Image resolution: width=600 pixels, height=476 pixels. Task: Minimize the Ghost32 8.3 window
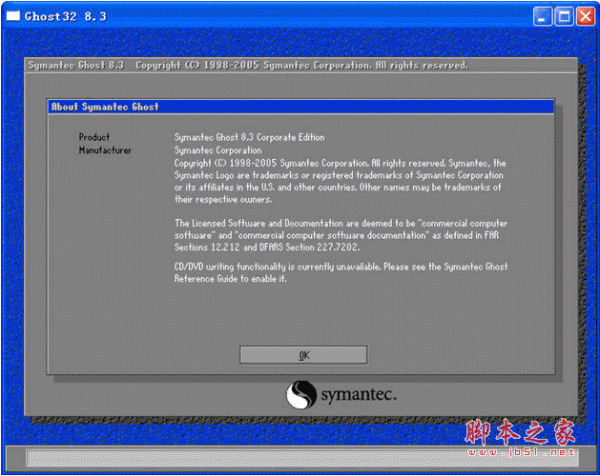(542, 16)
